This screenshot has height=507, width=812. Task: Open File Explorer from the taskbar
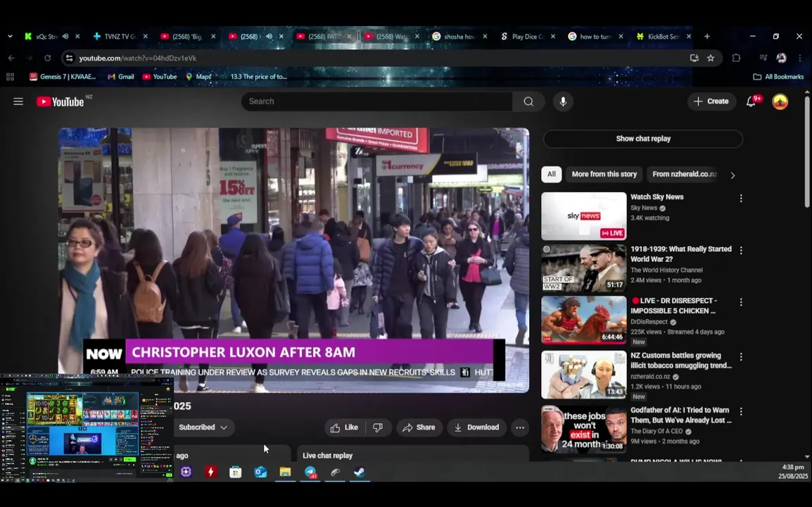[x=286, y=472]
